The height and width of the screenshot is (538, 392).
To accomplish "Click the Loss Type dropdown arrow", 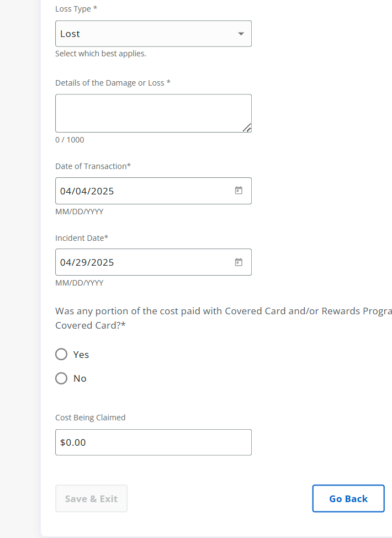I will [x=241, y=34].
